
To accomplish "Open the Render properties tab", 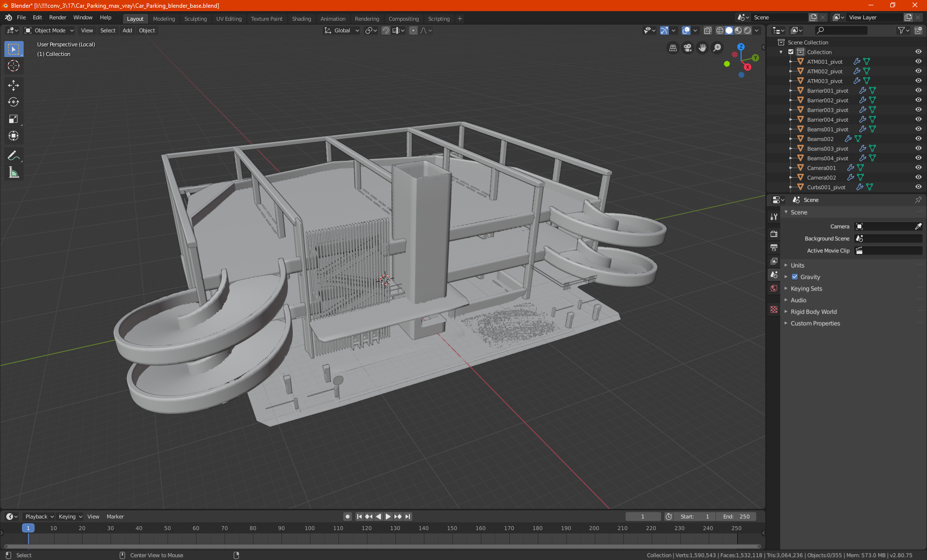I will click(x=774, y=234).
